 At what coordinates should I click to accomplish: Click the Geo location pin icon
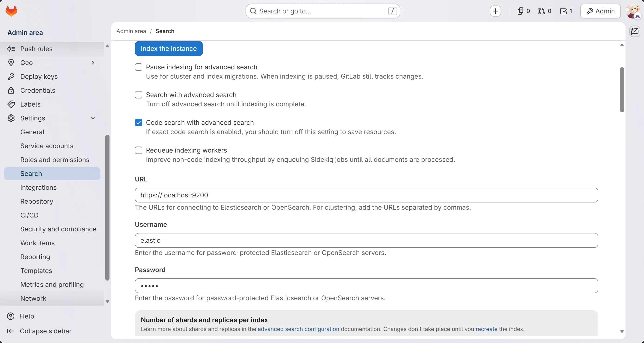[x=11, y=63]
